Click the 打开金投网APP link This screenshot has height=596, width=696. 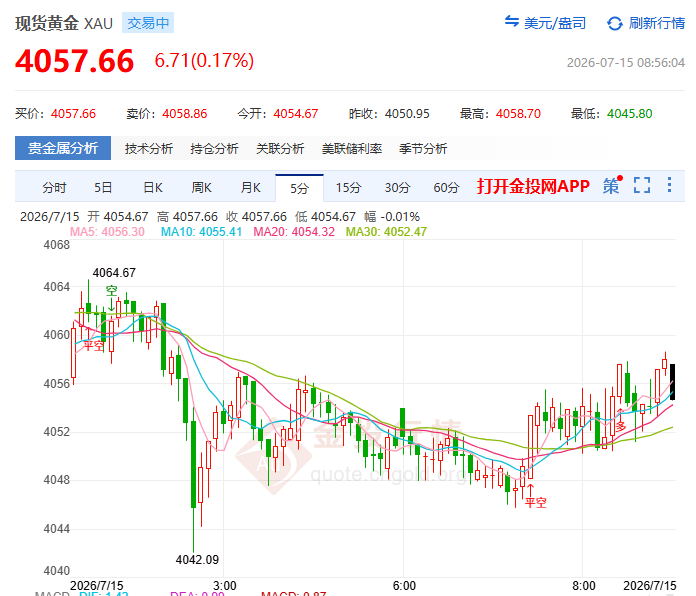pyautogui.click(x=533, y=186)
